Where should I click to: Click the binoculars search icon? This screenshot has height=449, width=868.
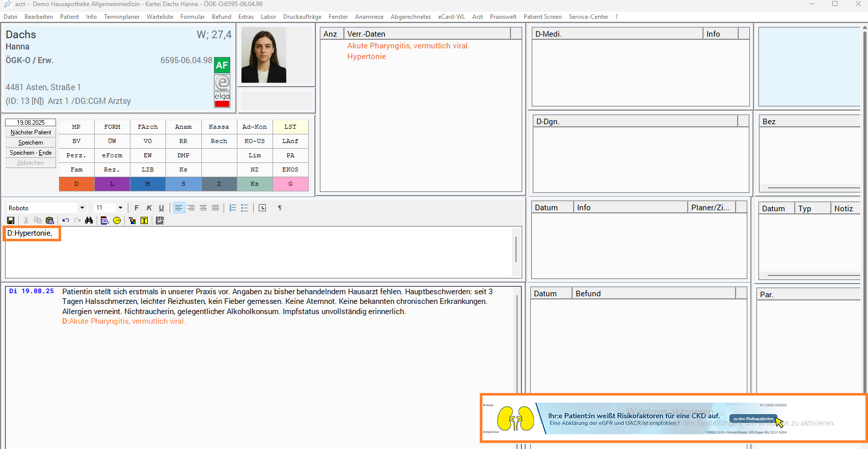click(x=89, y=220)
